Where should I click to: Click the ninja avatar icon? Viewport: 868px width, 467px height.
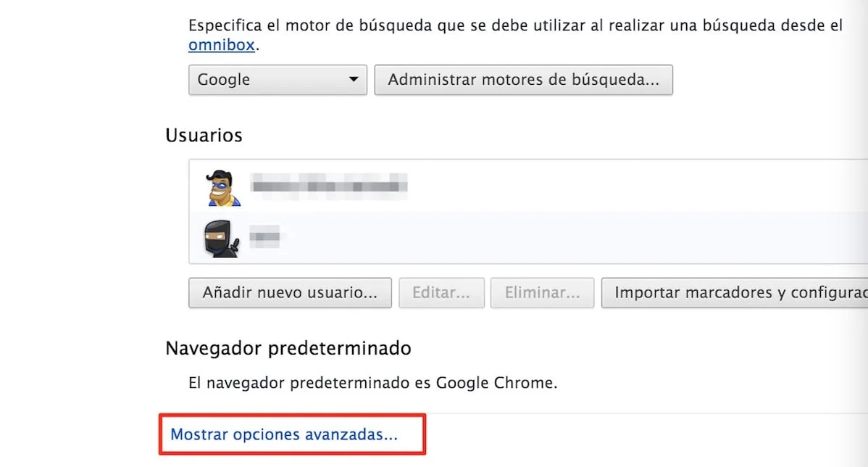click(x=222, y=239)
